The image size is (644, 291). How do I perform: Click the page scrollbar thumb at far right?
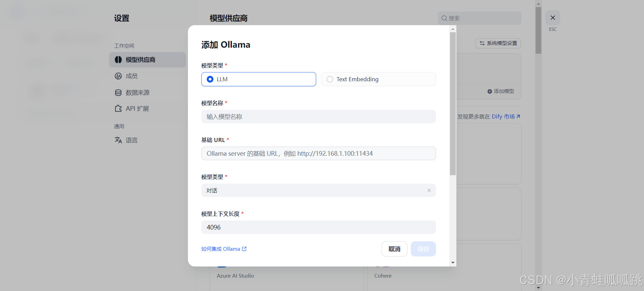(x=538, y=30)
